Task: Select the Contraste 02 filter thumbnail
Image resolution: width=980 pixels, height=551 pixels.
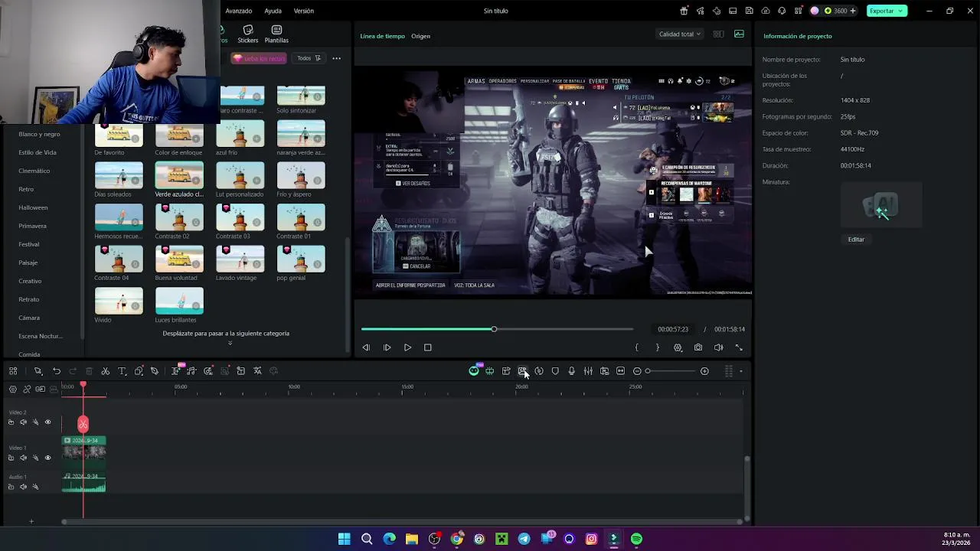Action: (179, 217)
